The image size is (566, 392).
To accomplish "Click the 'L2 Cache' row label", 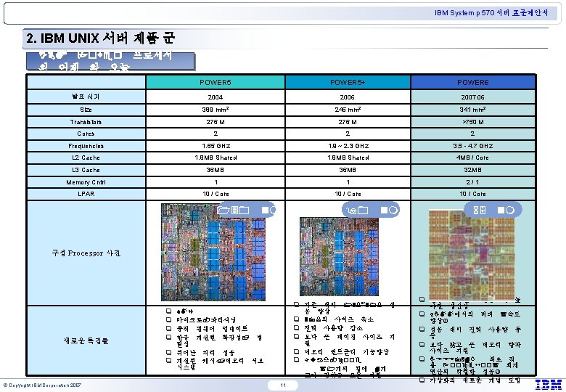I will click(x=86, y=158).
